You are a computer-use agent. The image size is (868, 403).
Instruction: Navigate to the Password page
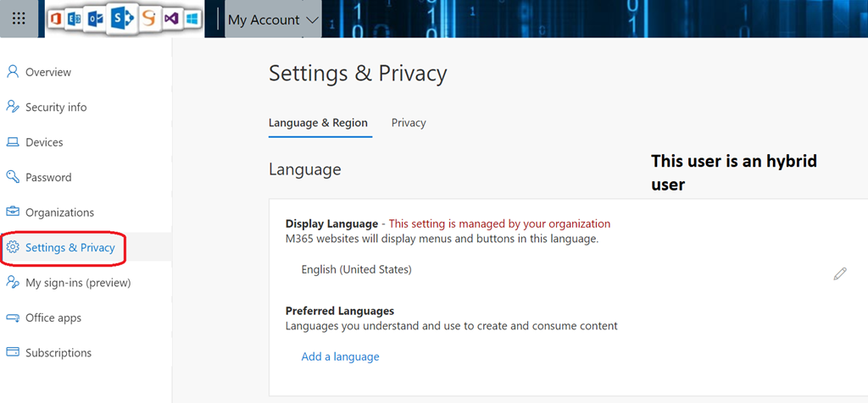pyautogui.click(x=48, y=178)
